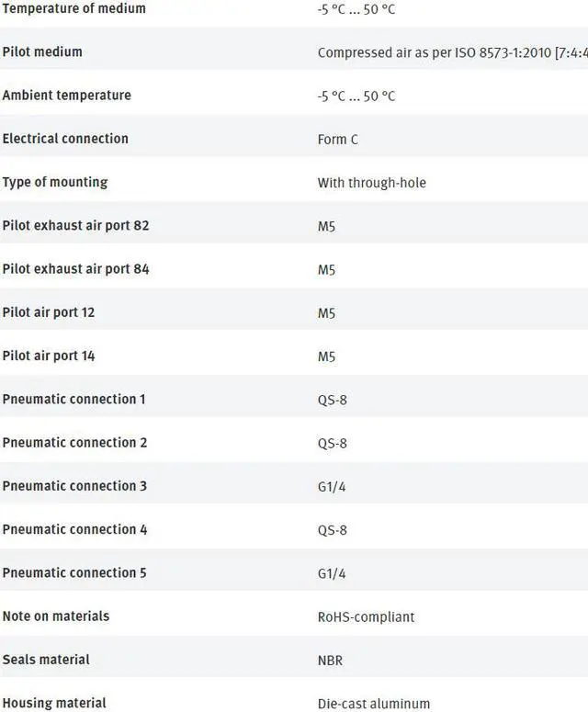
Task: Click the 'Pilot exhaust air port 82' label
Action: tap(75, 225)
